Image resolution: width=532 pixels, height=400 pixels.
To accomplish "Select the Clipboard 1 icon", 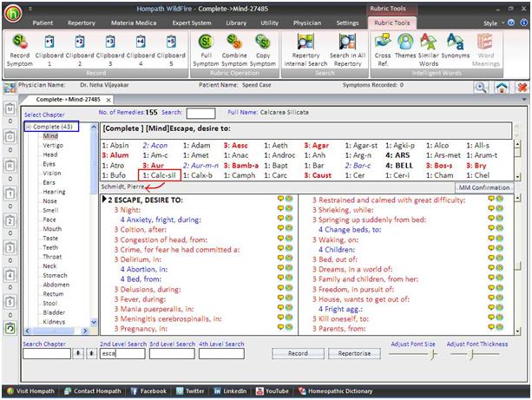I will (49, 42).
